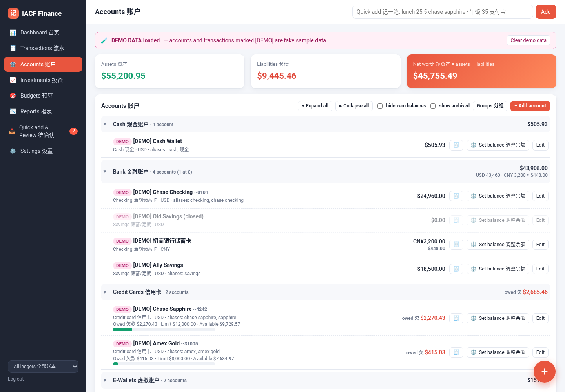565x392 pixels.
Task: Click the + Add account button
Action: pyautogui.click(x=530, y=106)
